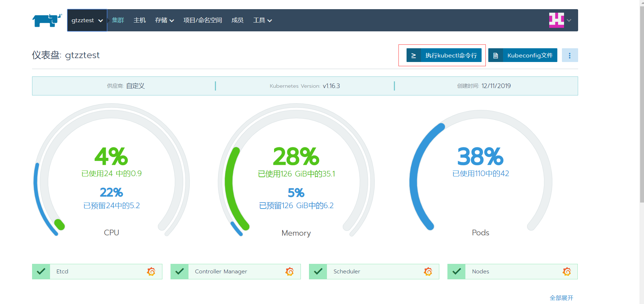Image resolution: width=644 pixels, height=304 pixels.
Task: Select the 集群 menu tab
Action: [x=118, y=20]
